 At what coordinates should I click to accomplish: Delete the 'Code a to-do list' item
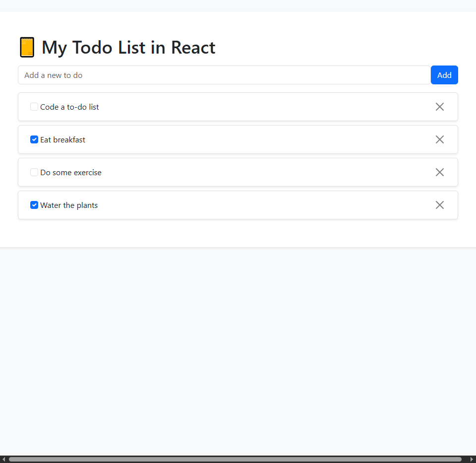click(x=439, y=107)
